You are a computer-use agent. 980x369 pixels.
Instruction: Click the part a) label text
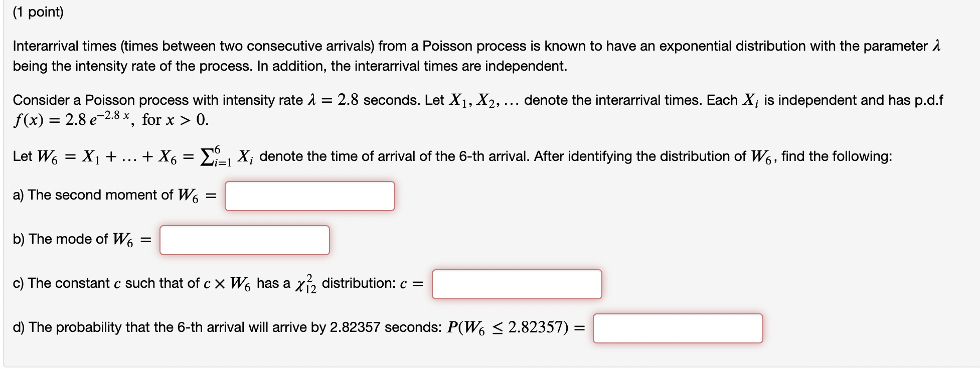(19, 195)
